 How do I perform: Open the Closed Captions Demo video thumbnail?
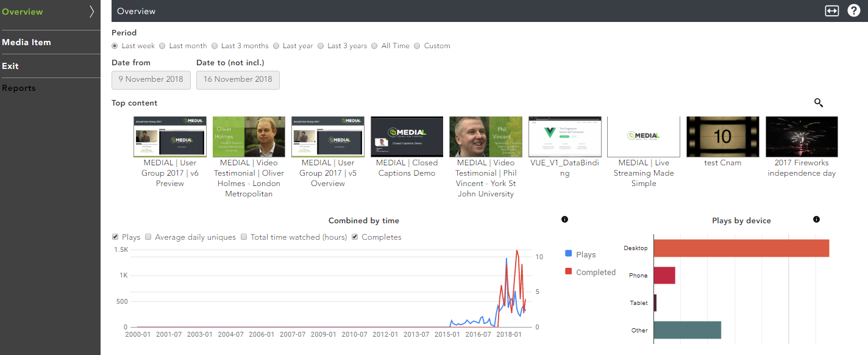pyautogui.click(x=407, y=137)
